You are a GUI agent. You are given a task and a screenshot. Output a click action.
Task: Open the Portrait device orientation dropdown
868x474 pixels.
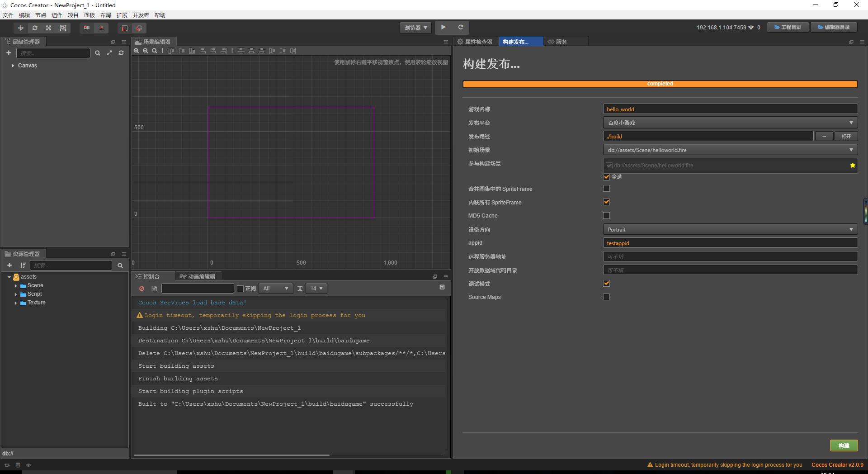tap(730, 230)
